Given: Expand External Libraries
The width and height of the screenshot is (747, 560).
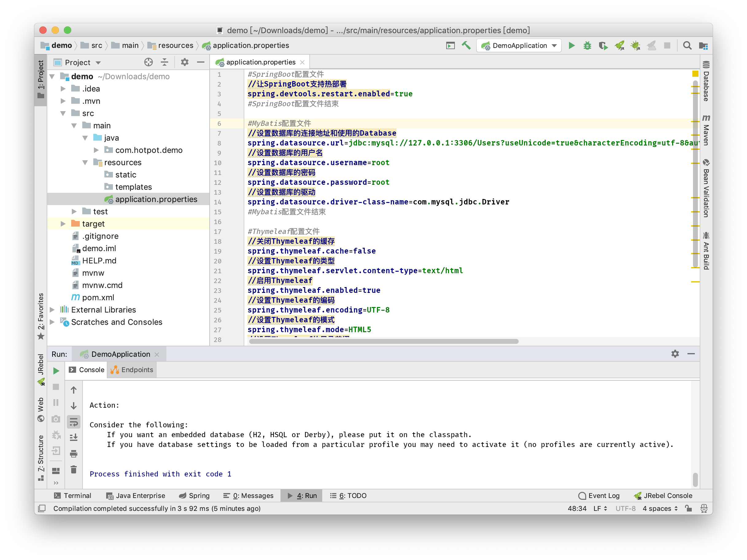Looking at the screenshot, I should coord(52,310).
